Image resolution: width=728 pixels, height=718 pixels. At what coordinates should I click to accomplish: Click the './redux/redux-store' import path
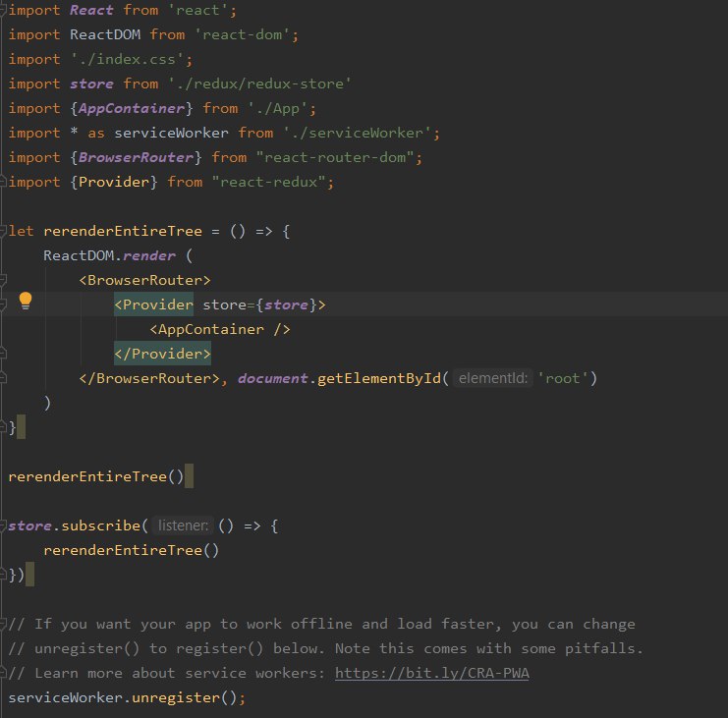point(259,83)
